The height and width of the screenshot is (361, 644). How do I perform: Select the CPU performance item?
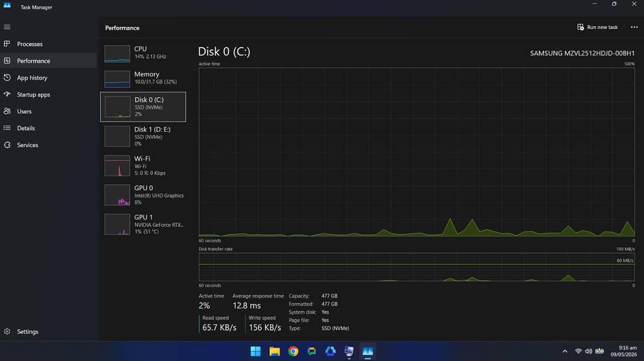click(143, 54)
